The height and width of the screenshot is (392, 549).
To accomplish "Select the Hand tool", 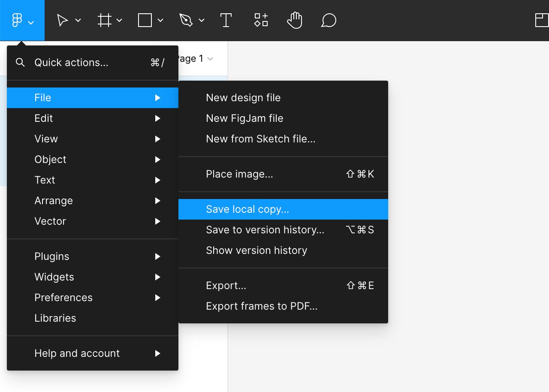I will point(295,20).
